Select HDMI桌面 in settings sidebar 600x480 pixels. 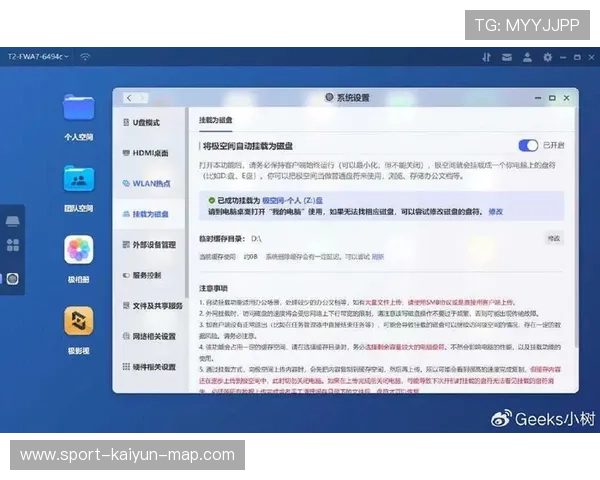tap(149, 153)
